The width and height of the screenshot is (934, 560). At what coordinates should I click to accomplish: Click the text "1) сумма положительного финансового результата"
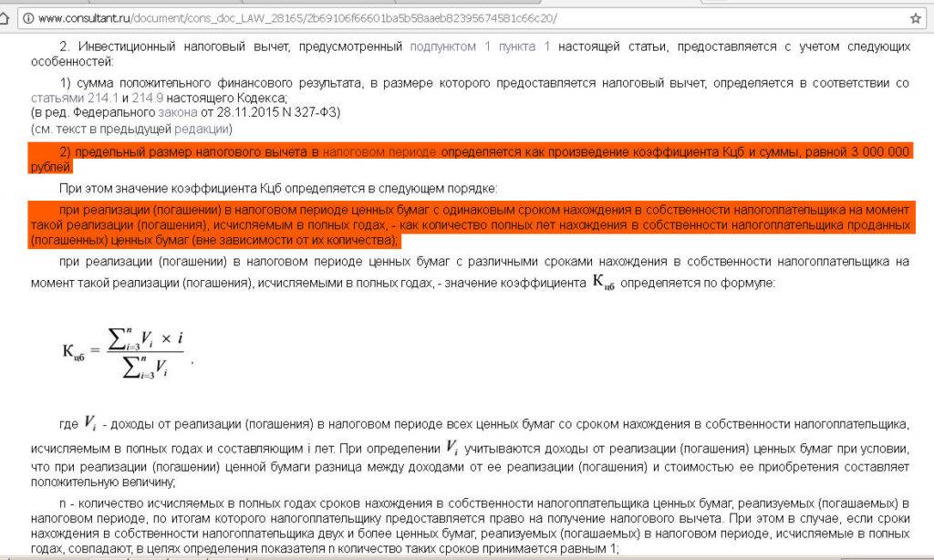tap(210, 83)
